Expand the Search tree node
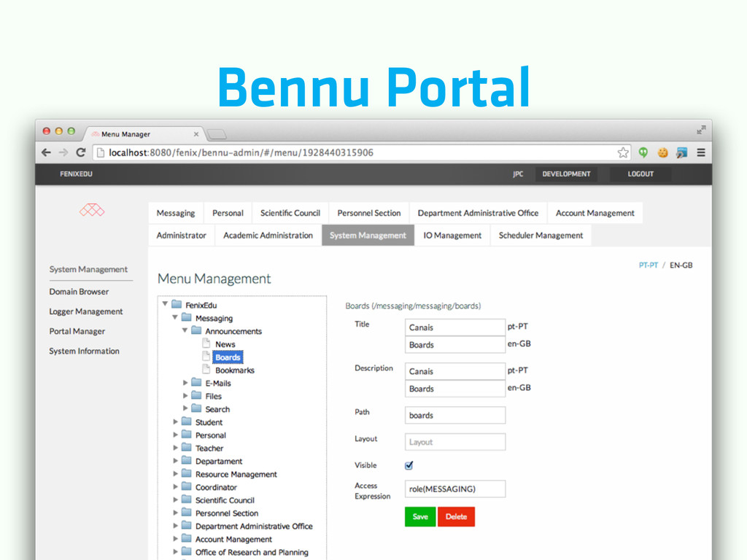This screenshot has height=560, width=747. pos(185,408)
